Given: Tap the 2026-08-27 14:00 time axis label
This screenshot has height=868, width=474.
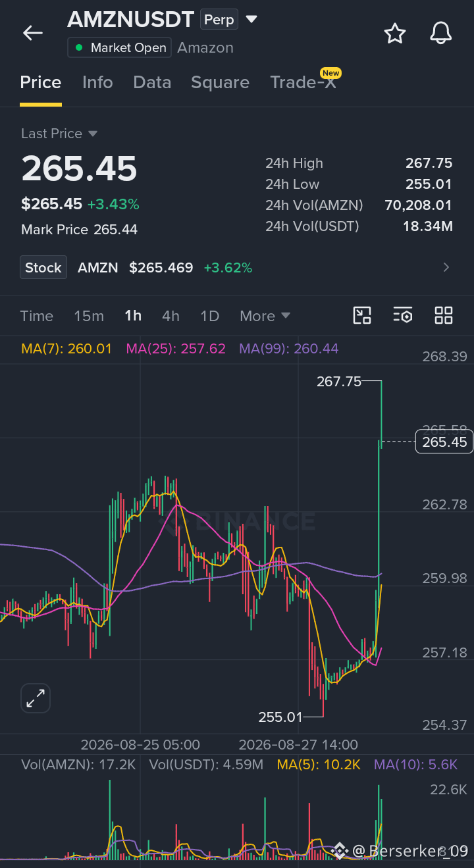Looking at the screenshot, I should coord(298,745).
